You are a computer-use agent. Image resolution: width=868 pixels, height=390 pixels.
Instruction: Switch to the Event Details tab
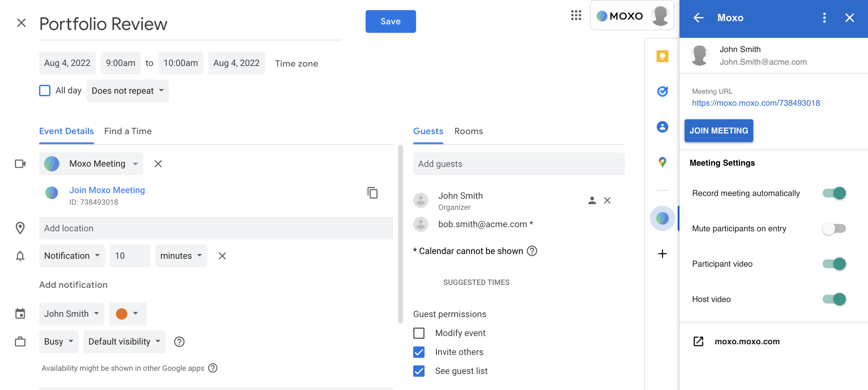point(67,131)
